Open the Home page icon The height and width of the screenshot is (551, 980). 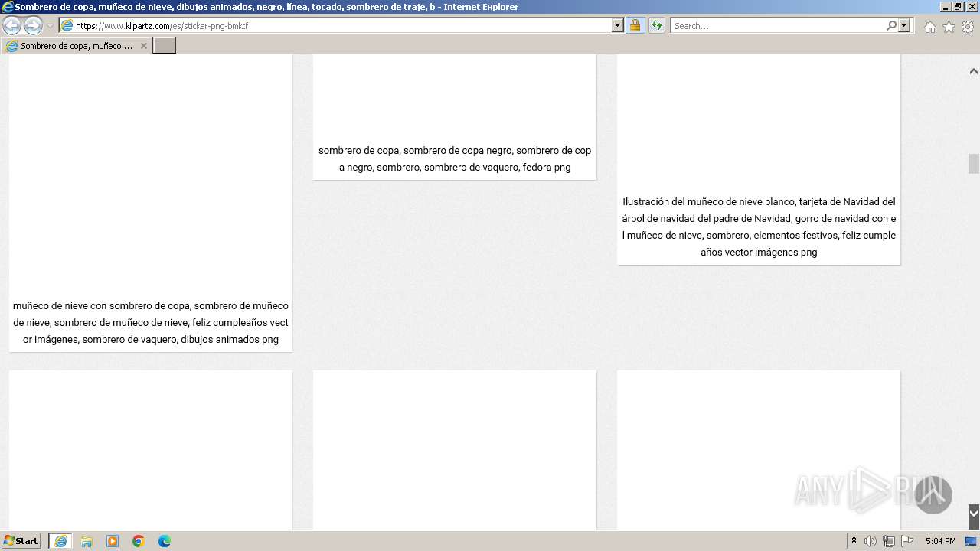pyautogui.click(x=929, y=27)
